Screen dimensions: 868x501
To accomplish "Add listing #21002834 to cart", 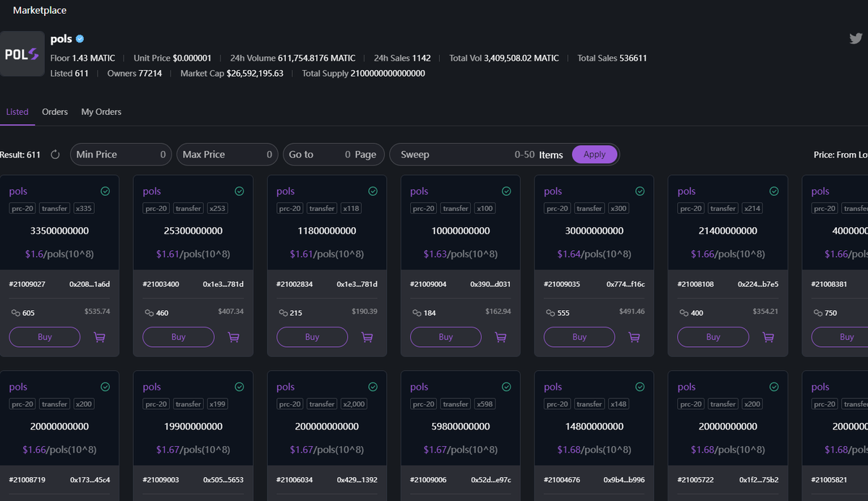I will (367, 337).
